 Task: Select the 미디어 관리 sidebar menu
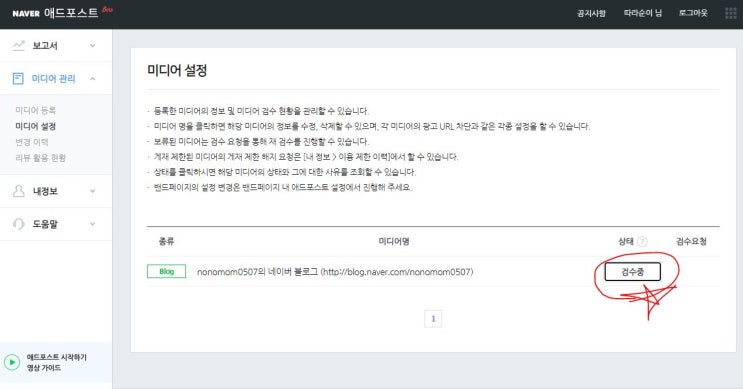(x=53, y=78)
